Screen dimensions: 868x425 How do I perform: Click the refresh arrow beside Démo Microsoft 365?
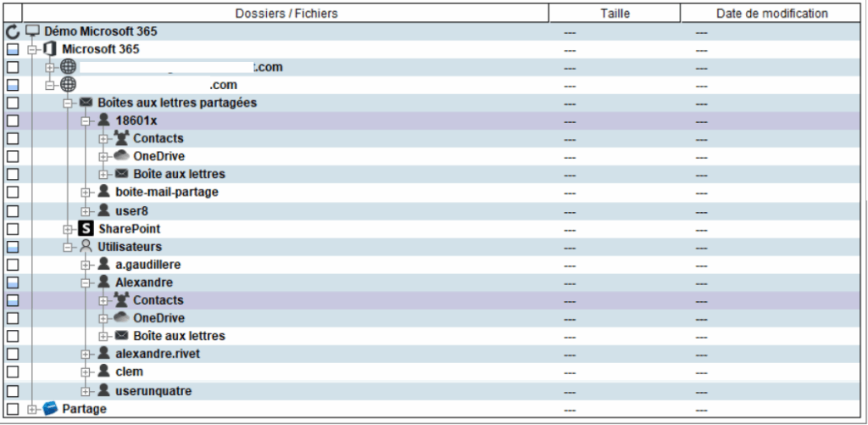pos(12,31)
